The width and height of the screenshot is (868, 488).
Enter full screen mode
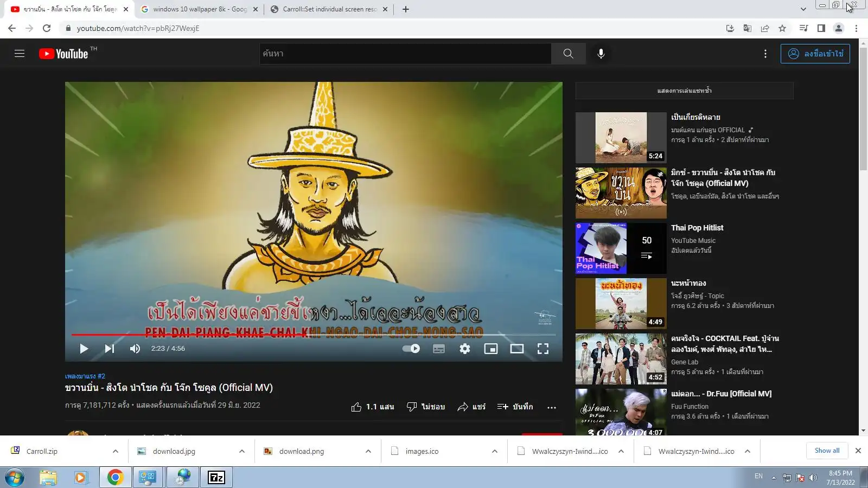[x=543, y=349]
